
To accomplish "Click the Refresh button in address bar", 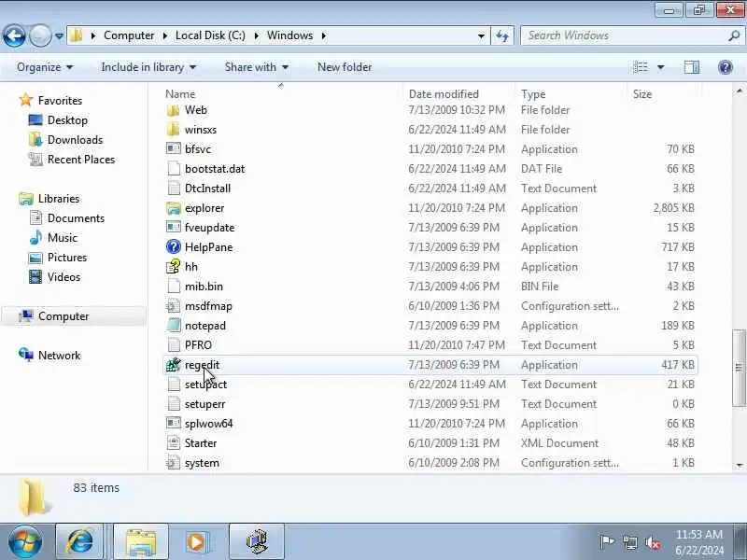I will tap(502, 35).
